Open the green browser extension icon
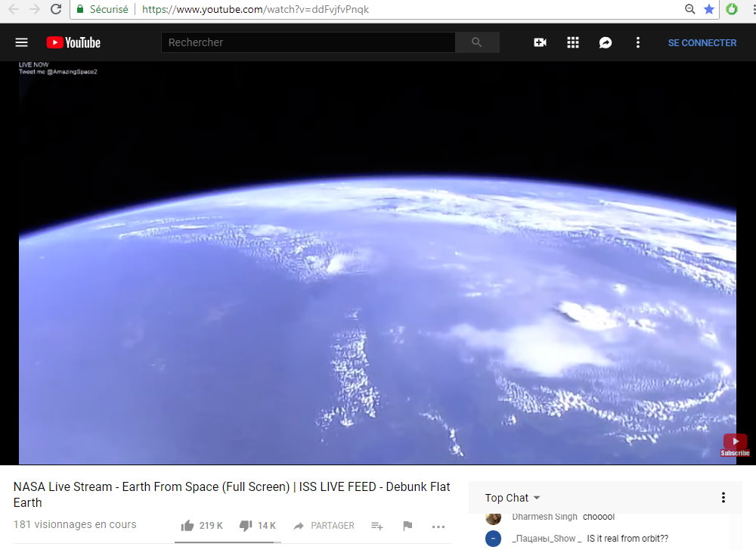Screen dimensions: 756x550 tap(732, 9)
